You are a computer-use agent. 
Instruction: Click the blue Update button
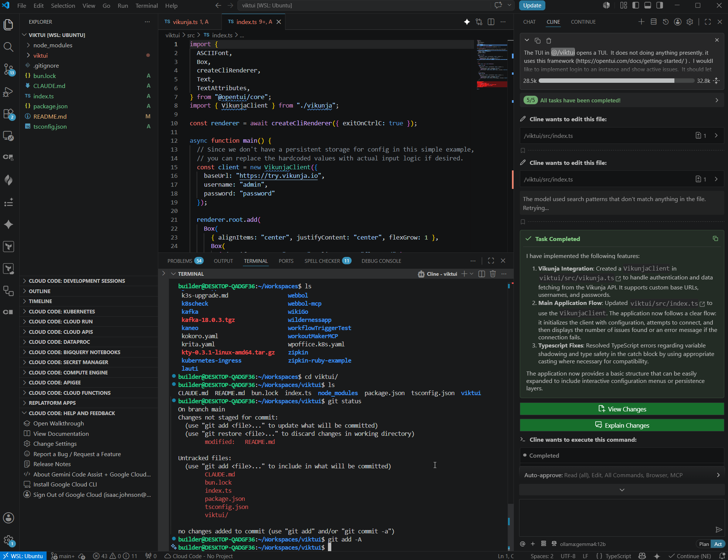click(532, 5)
